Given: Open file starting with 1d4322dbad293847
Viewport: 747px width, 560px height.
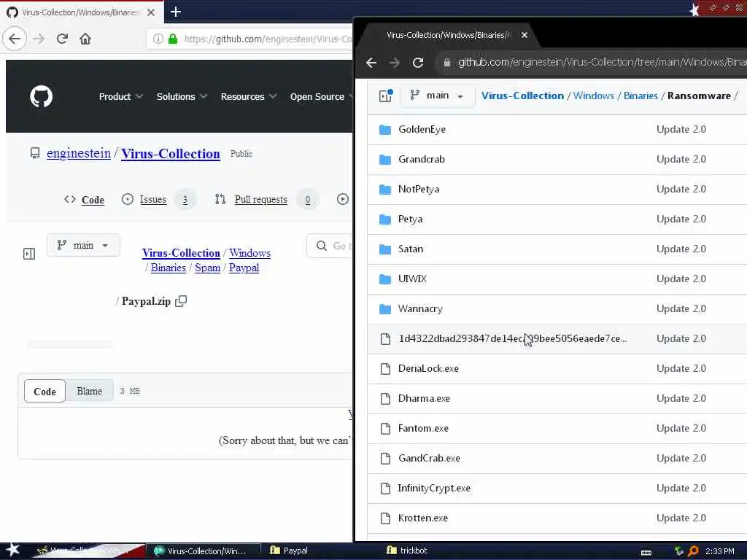Looking at the screenshot, I should pyautogui.click(x=512, y=338).
